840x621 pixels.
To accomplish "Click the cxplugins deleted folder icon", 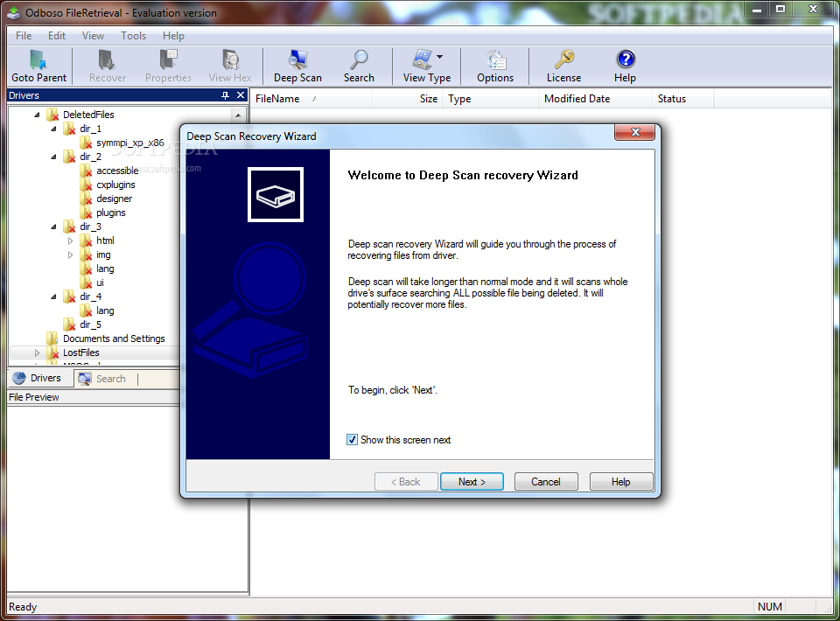I will pos(86,185).
